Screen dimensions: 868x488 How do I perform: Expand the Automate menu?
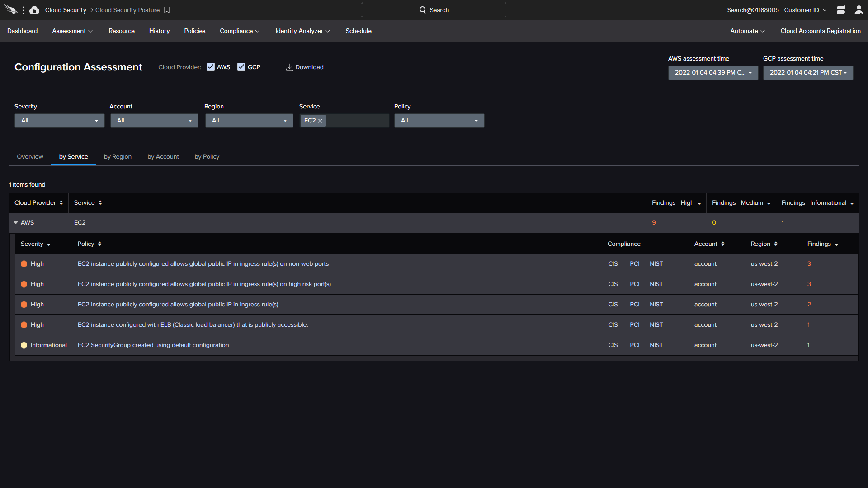pos(747,31)
